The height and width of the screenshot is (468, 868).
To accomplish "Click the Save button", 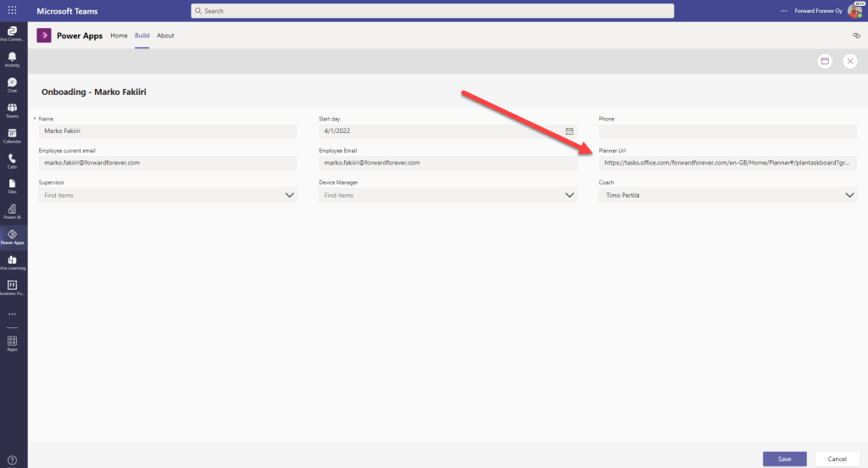I will click(784, 459).
